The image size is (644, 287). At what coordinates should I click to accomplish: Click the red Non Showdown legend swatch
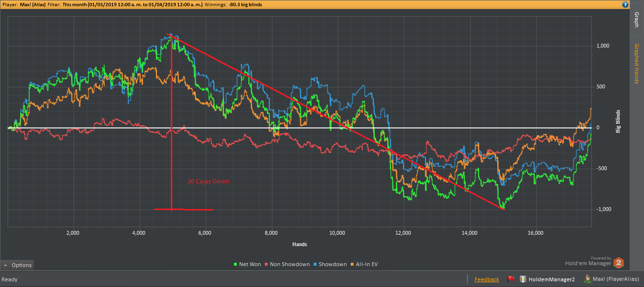pyautogui.click(x=266, y=264)
